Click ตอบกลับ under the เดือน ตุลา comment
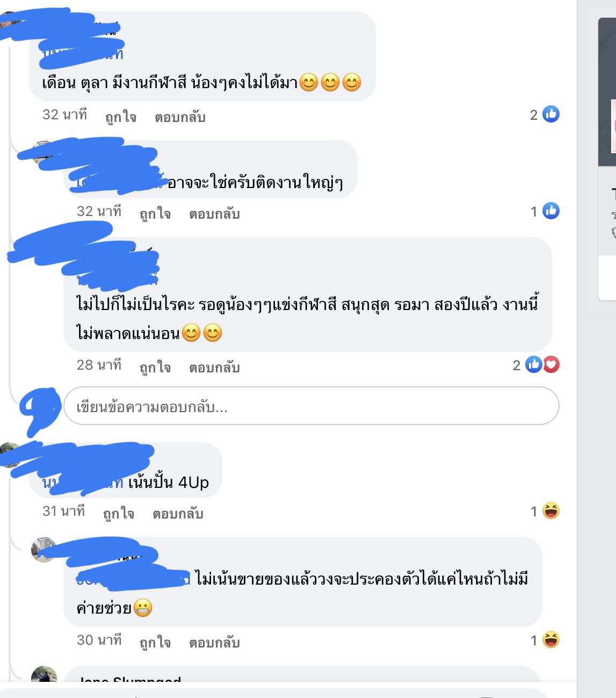The height and width of the screenshot is (698, 616). pyautogui.click(x=180, y=117)
